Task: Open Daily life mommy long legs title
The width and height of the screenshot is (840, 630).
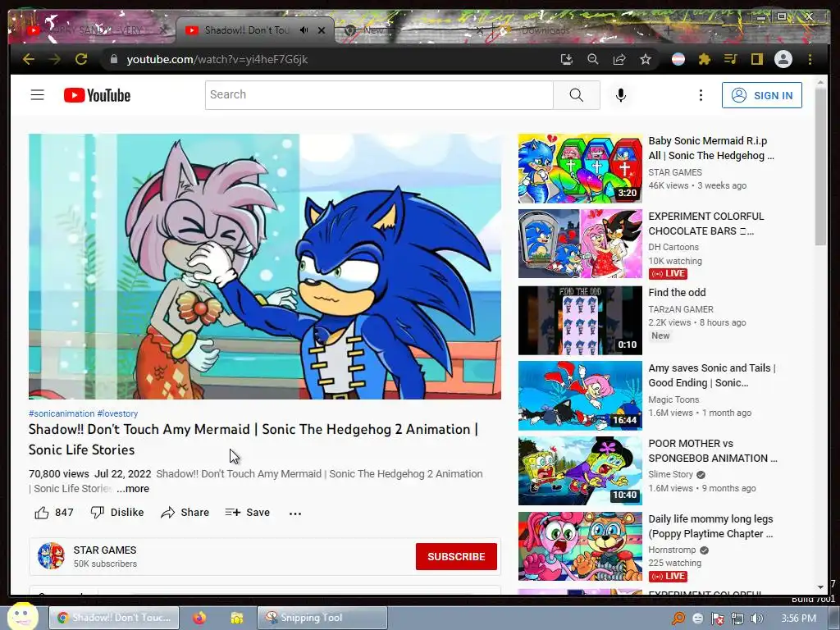Action: point(711,526)
